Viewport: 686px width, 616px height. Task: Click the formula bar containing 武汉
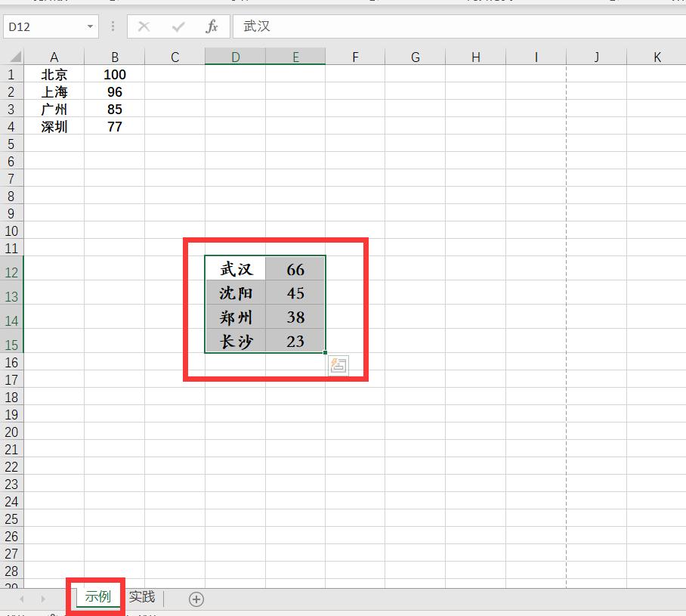pyautogui.click(x=459, y=26)
